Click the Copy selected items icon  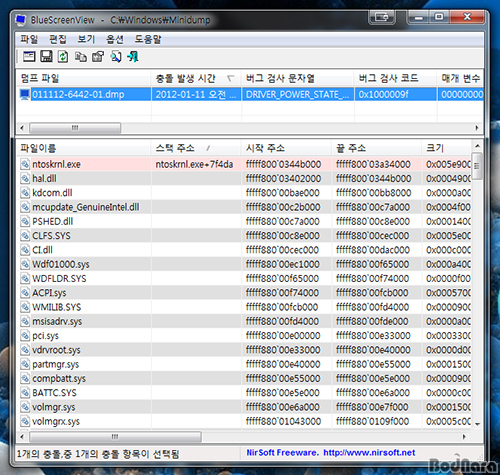(x=80, y=57)
